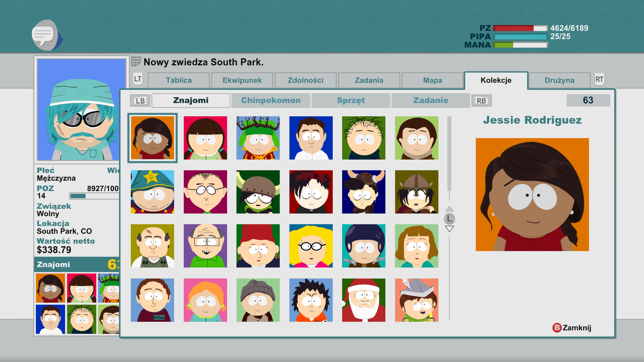Image resolution: width=644 pixels, height=362 pixels.
Task: Select blonde curly-haired woman with glasses
Action: (x=311, y=246)
